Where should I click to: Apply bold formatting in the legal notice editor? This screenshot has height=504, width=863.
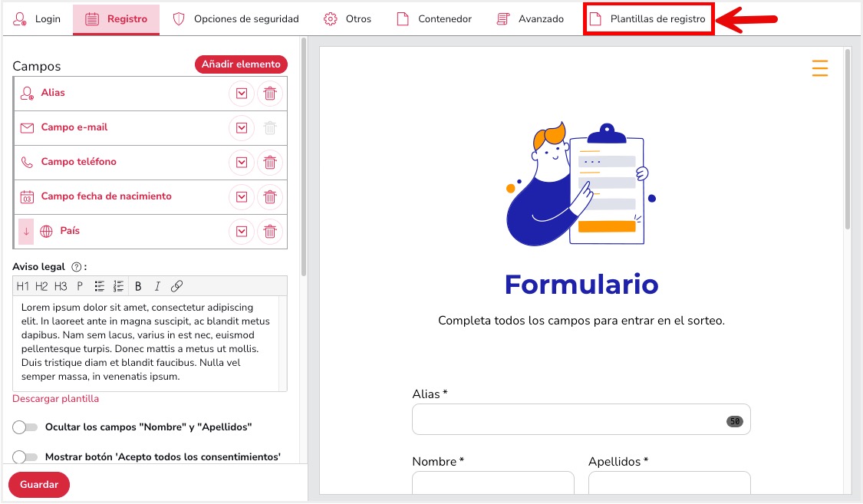pyautogui.click(x=137, y=285)
